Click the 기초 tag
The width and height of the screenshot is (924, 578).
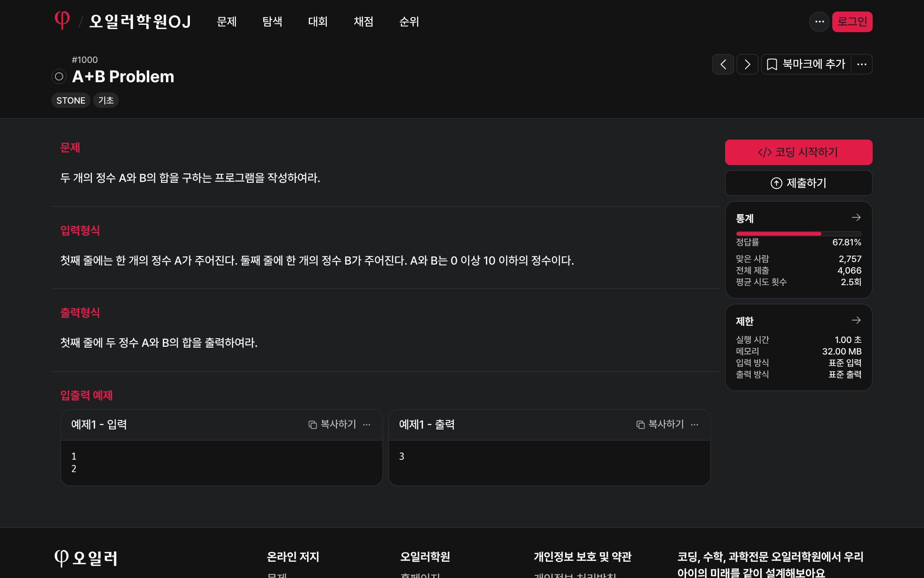(106, 100)
